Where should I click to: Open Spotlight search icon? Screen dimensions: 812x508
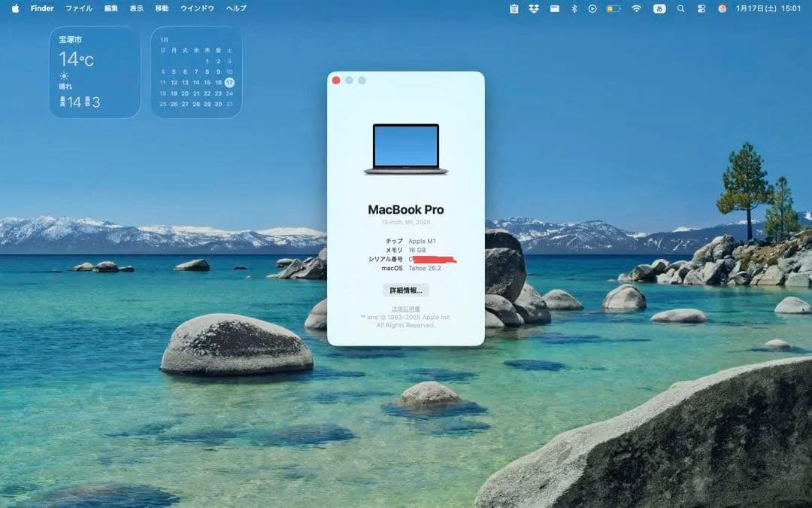coord(680,8)
